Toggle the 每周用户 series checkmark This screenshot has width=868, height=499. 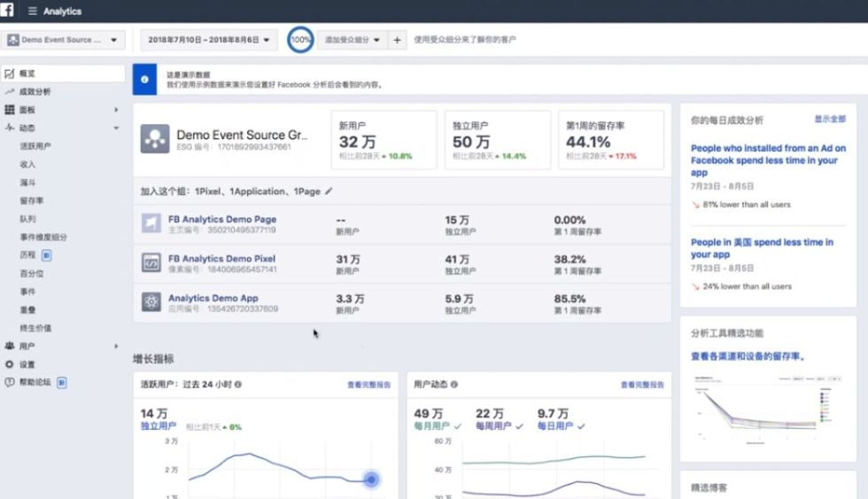[x=518, y=426]
